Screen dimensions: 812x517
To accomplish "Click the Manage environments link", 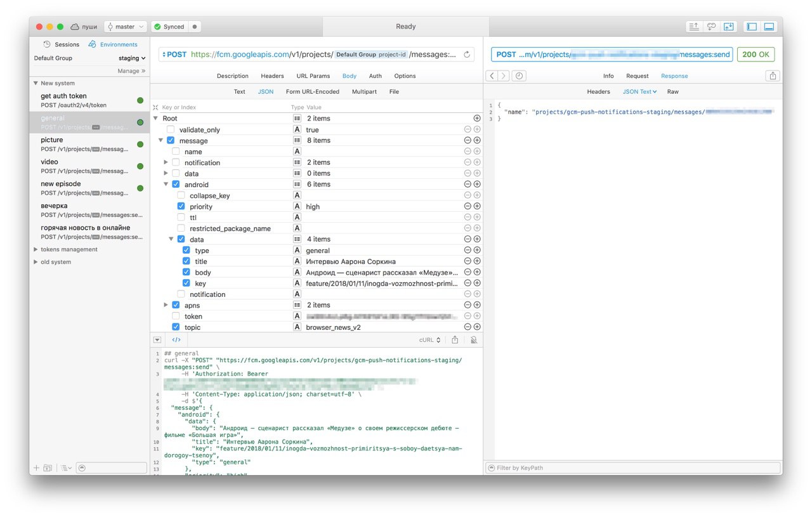I will pyautogui.click(x=131, y=71).
